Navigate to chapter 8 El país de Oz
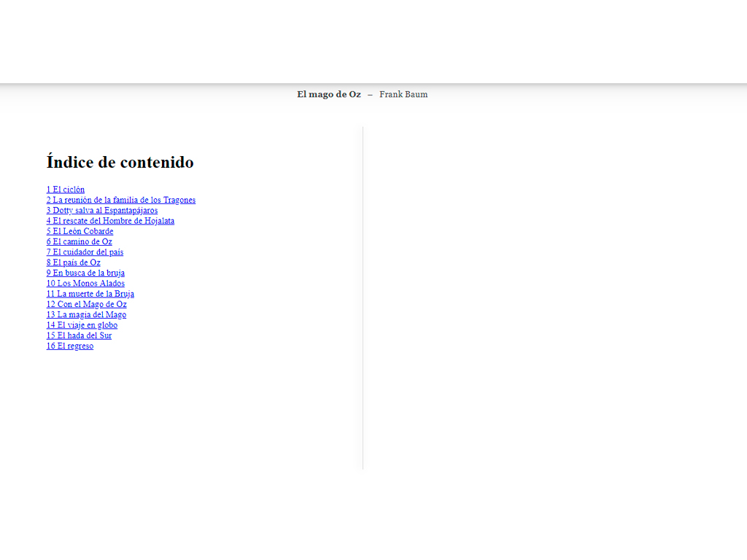 click(74, 262)
